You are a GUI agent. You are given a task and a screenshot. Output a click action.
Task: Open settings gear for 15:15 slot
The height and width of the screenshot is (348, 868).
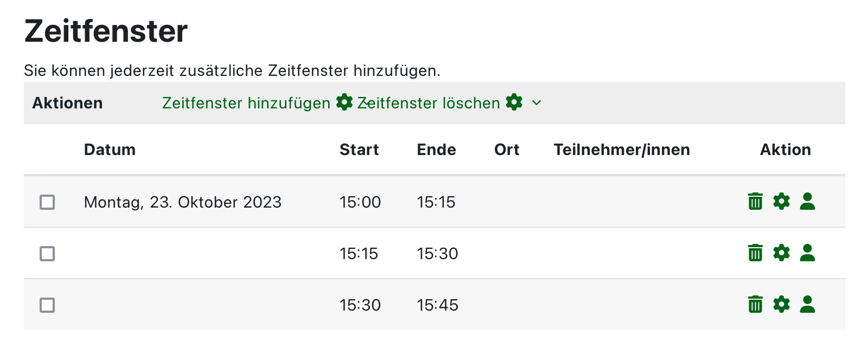(781, 253)
